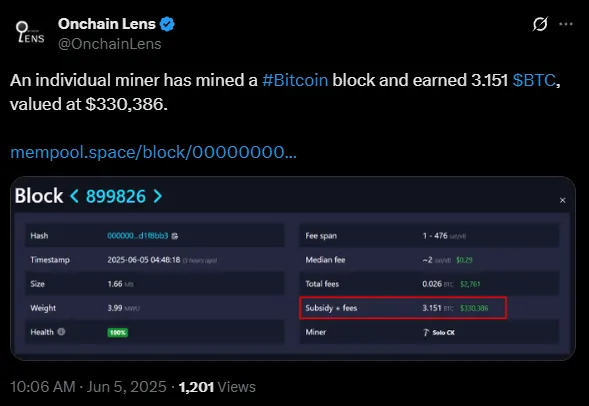The height and width of the screenshot is (406, 589).
Task: Close the block panel with the X
Action: pyautogui.click(x=562, y=200)
